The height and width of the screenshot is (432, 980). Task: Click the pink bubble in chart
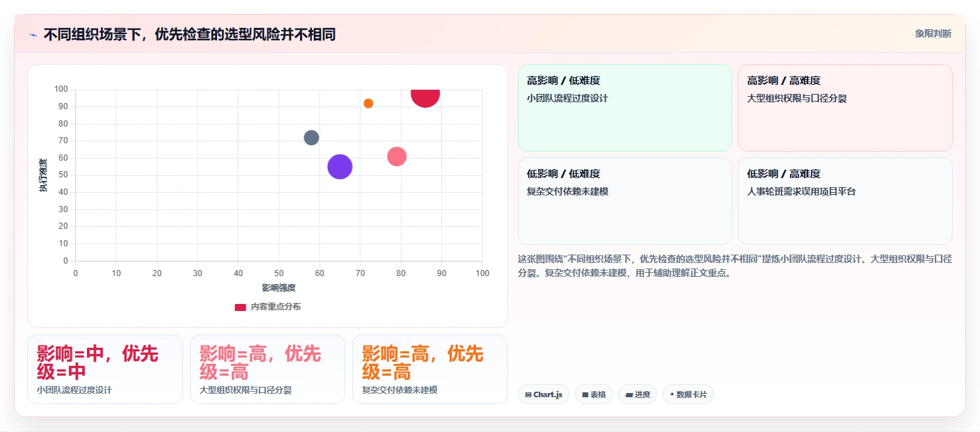coord(397,157)
